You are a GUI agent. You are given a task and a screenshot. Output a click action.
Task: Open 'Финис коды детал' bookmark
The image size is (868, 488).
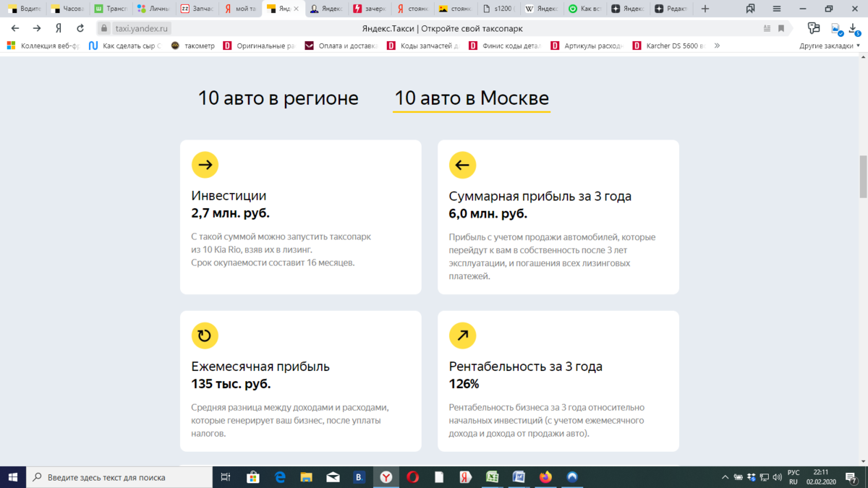(x=505, y=46)
